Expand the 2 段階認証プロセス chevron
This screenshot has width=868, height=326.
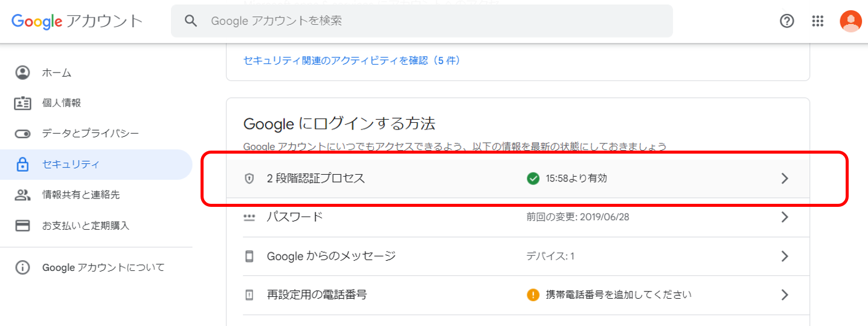(785, 178)
